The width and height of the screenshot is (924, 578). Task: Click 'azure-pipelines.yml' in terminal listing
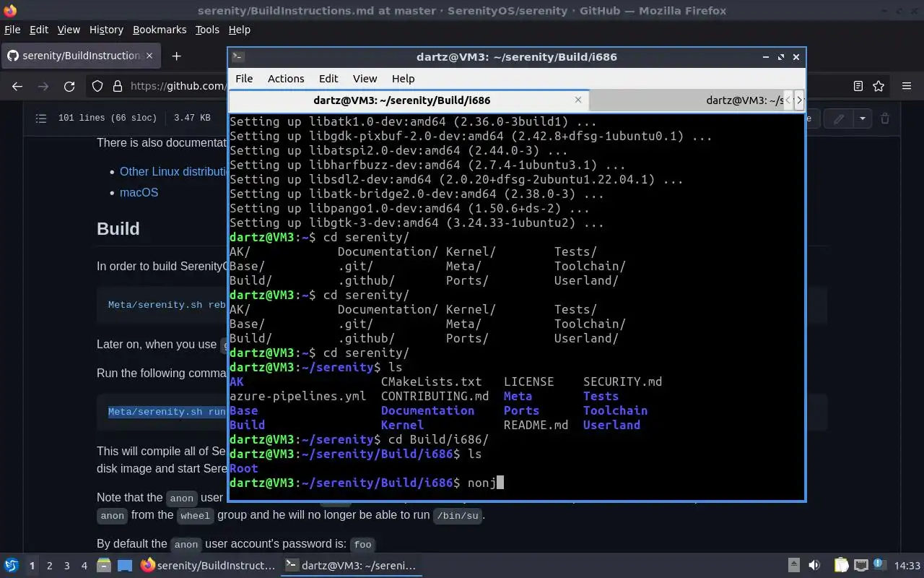(x=297, y=396)
